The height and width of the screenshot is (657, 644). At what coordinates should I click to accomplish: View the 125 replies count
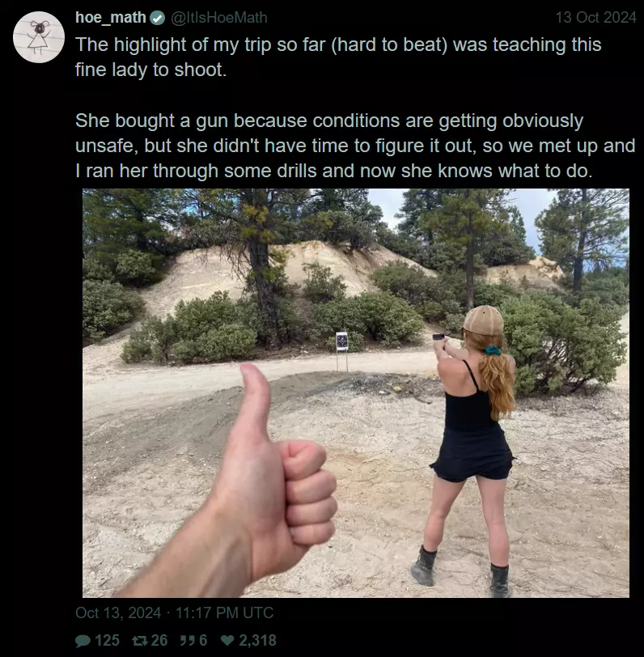tap(108, 640)
